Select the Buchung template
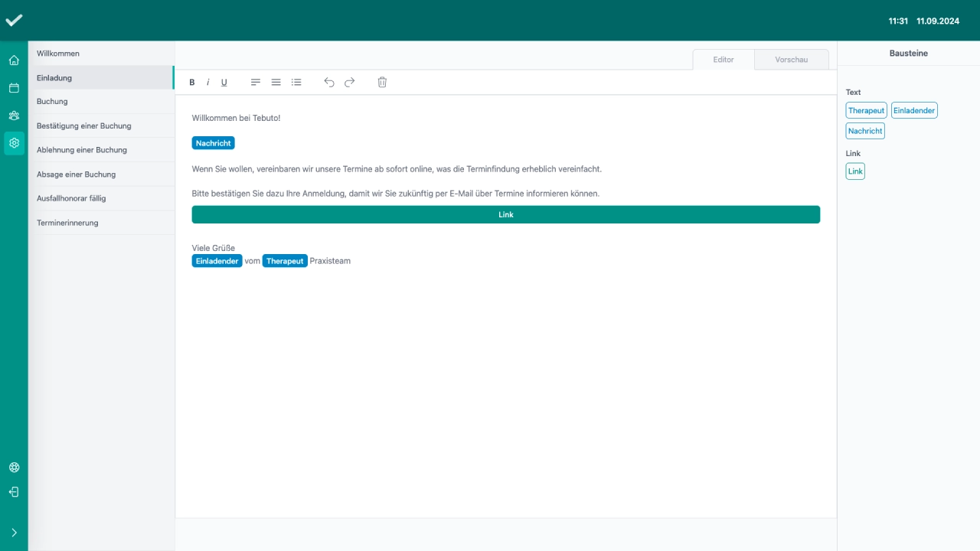The width and height of the screenshot is (980, 551). [x=101, y=102]
